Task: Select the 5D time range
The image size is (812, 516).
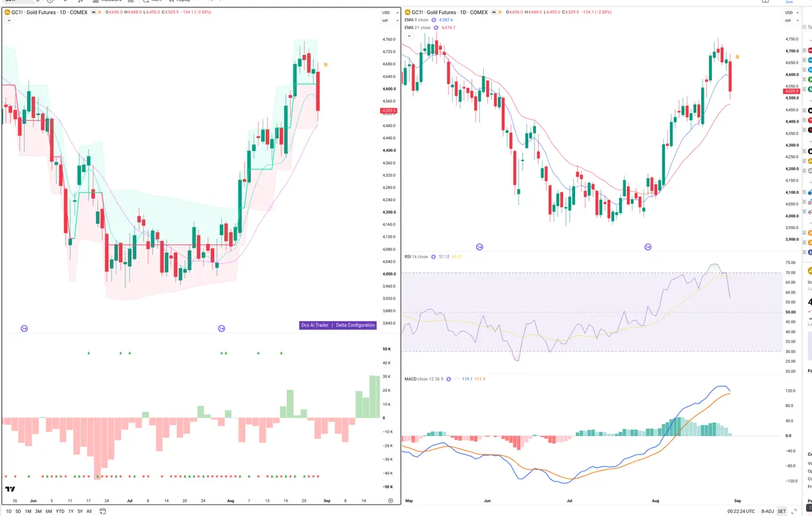Action: 18,511
